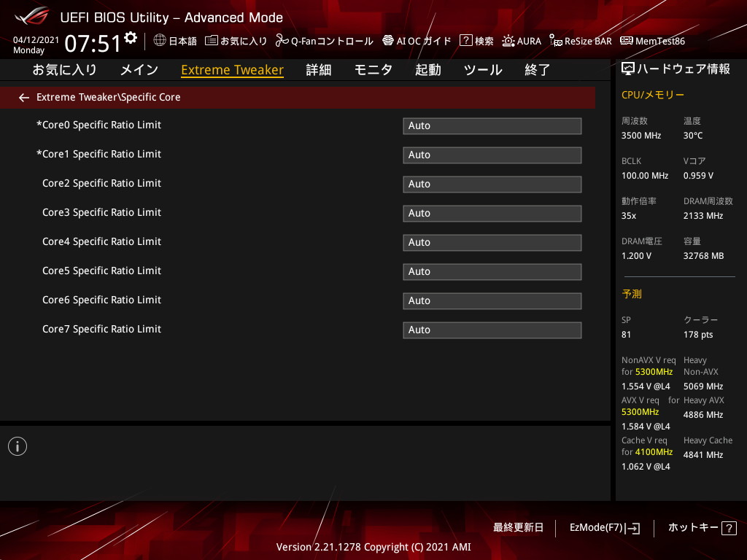The width and height of the screenshot is (747, 560).
Task: Click the ROG logo icon
Action: pos(32,16)
